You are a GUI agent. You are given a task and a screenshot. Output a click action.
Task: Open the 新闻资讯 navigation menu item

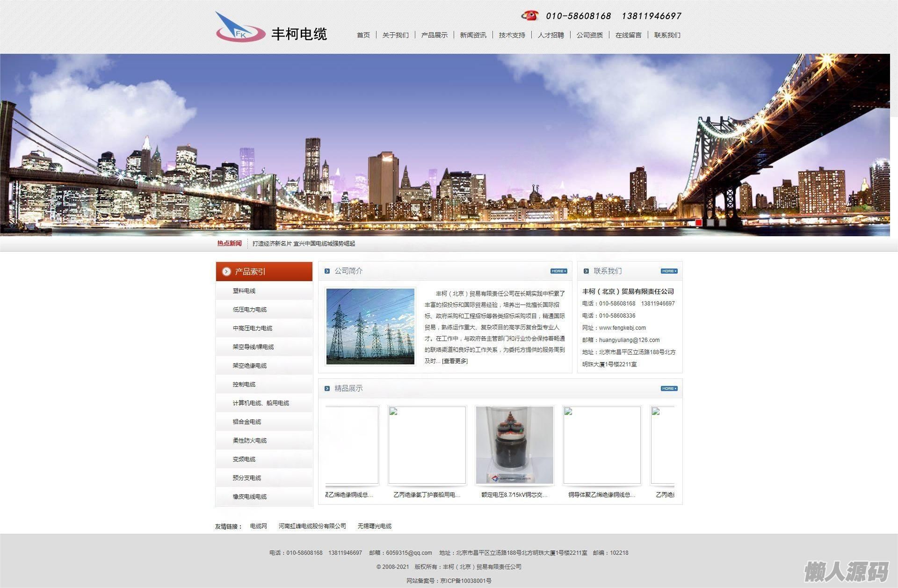pyautogui.click(x=473, y=35)
